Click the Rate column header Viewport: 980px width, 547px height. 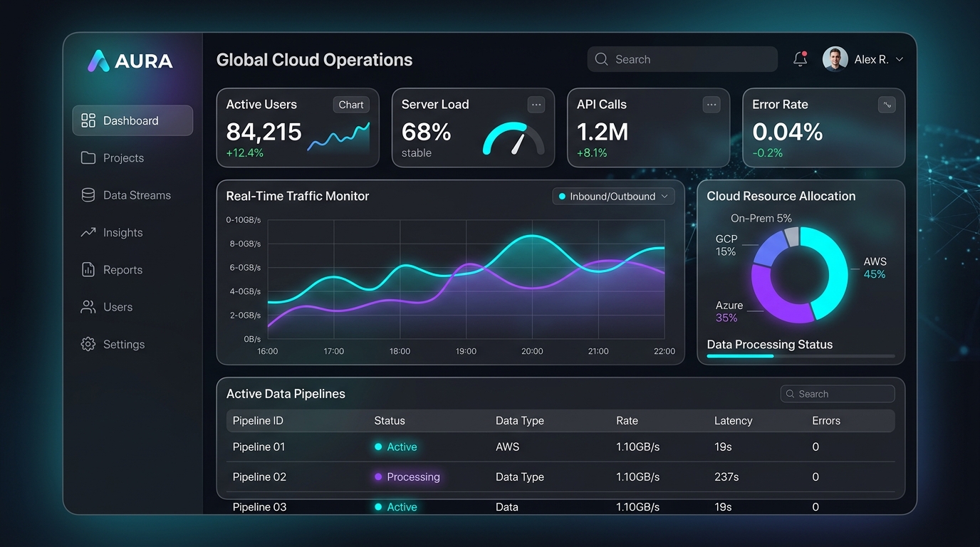627,421
